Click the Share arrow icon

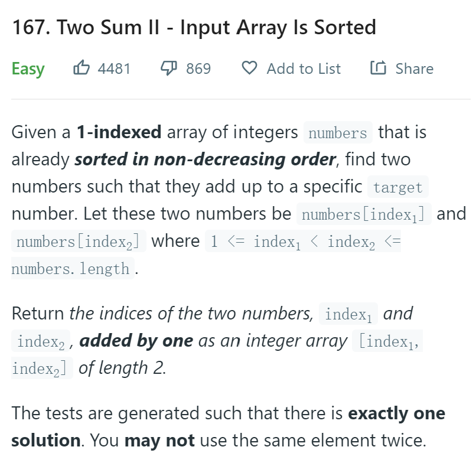click(x=378, y=67)
